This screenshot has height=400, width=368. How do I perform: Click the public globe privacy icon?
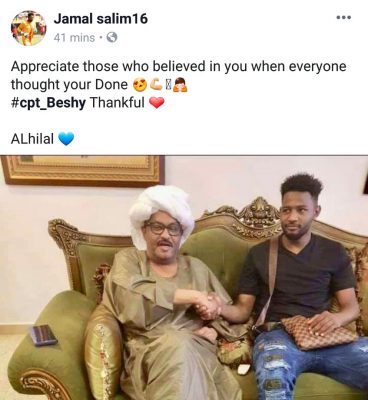112,37
